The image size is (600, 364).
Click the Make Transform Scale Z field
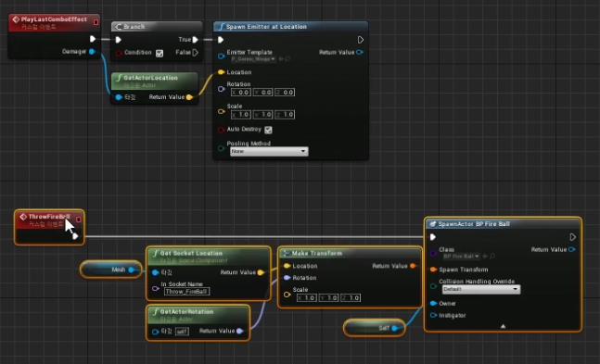[x=351, y=298]
